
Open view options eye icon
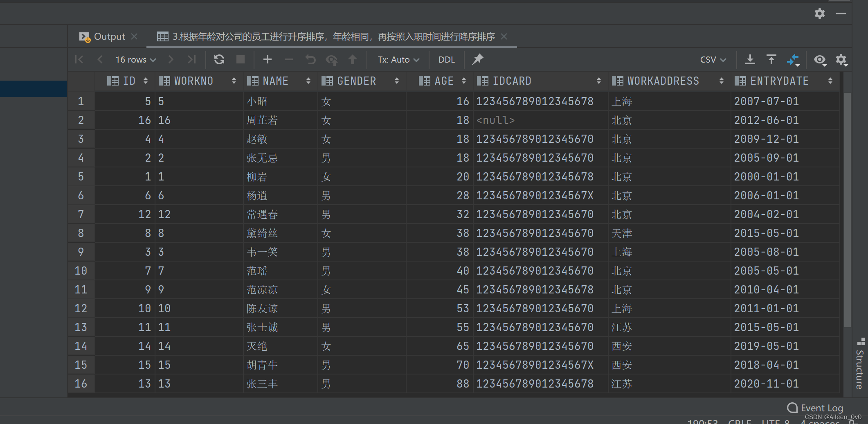point(820,60)
